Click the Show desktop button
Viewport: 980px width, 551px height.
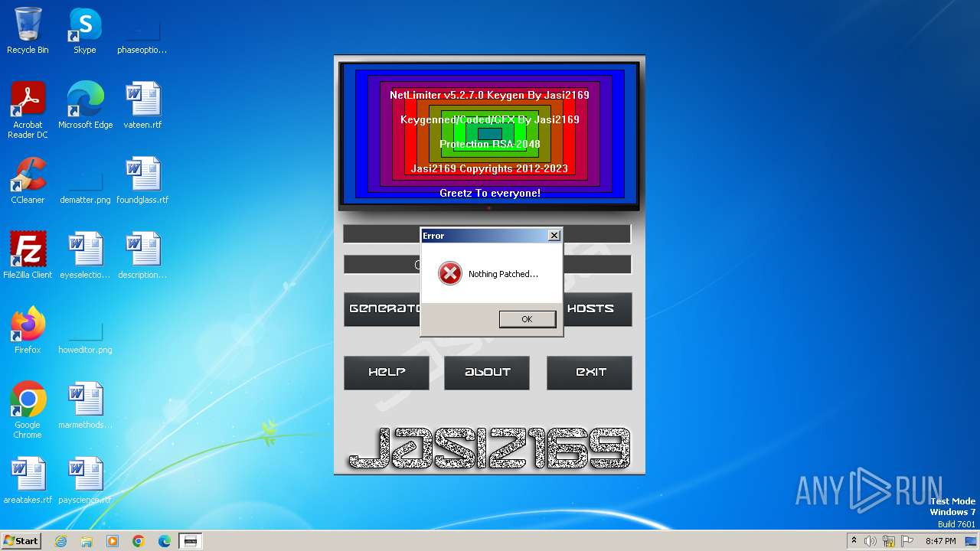coord(972,541)
